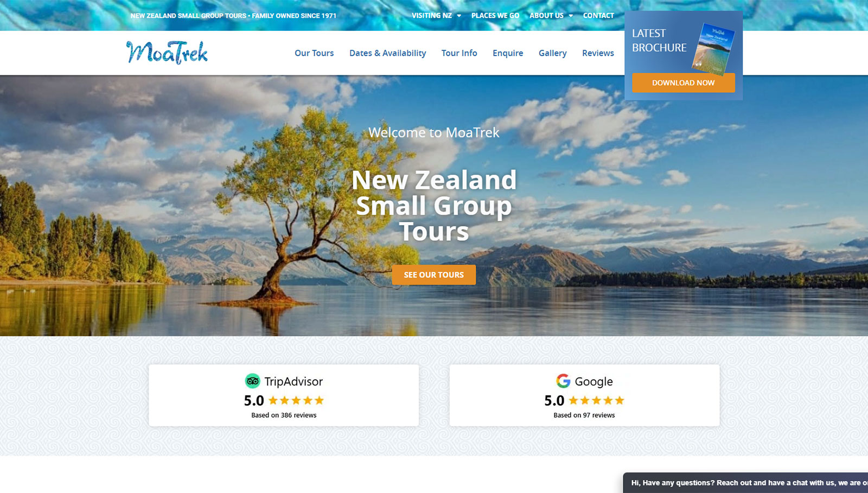Select the Tour Info menu item
Screen dimensions: 868x493
459,53
